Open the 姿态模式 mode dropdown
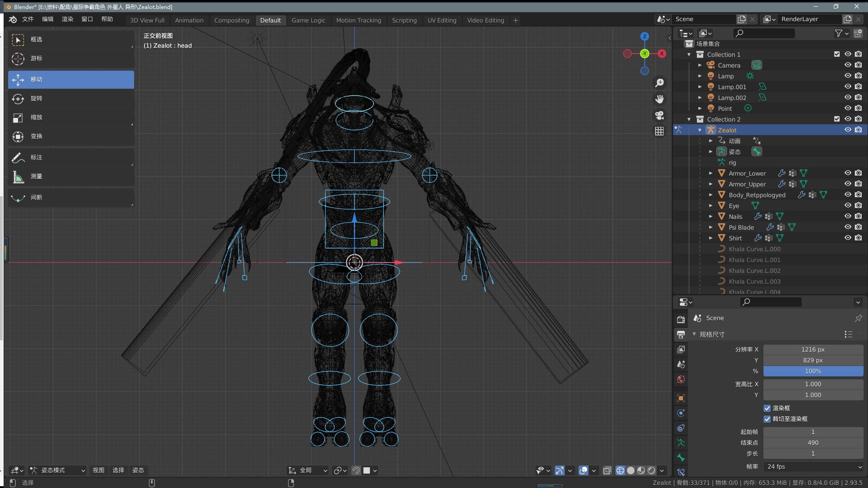The image size is (868, 488). click(x=57, y=470)
